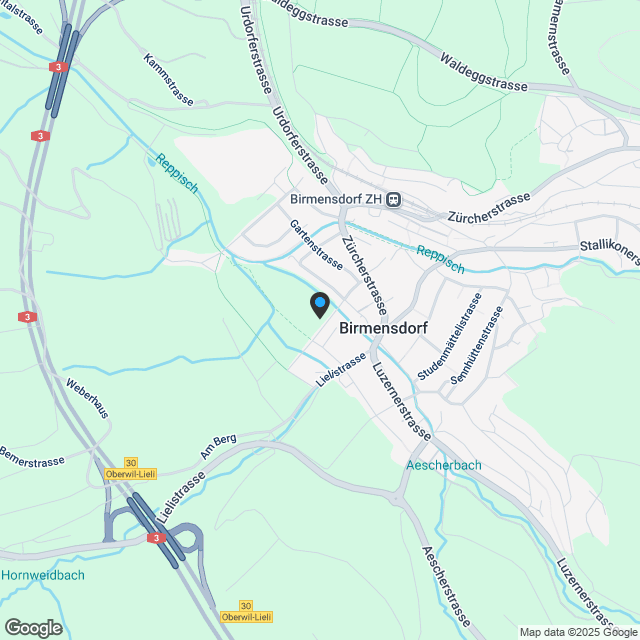Click the Aescherbach stream label
The width and height of the screenshot is (640, 640).
coord(444,465)
